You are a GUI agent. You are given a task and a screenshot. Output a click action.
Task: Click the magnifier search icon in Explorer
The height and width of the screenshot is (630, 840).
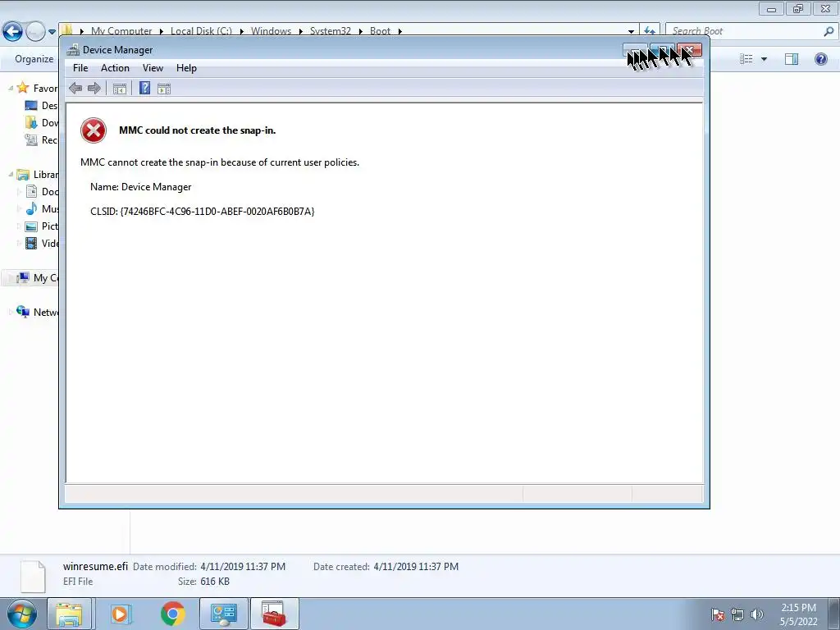point(829,31)
